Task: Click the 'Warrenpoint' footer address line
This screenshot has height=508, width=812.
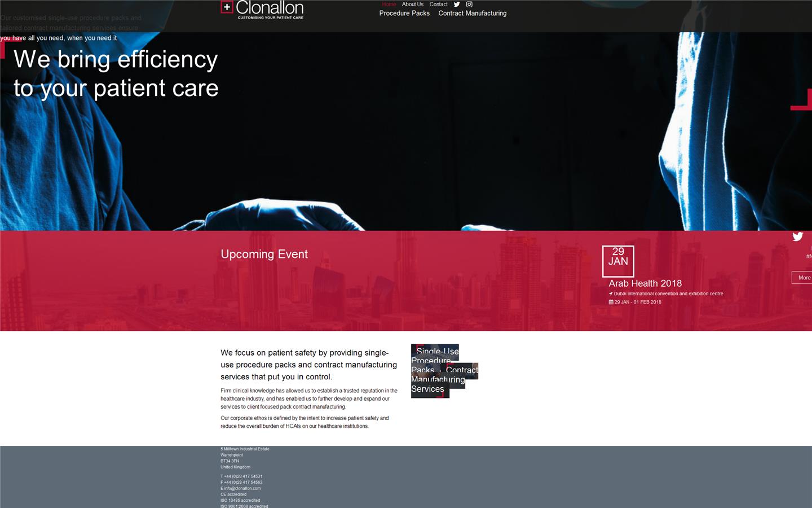Action: 232,455
